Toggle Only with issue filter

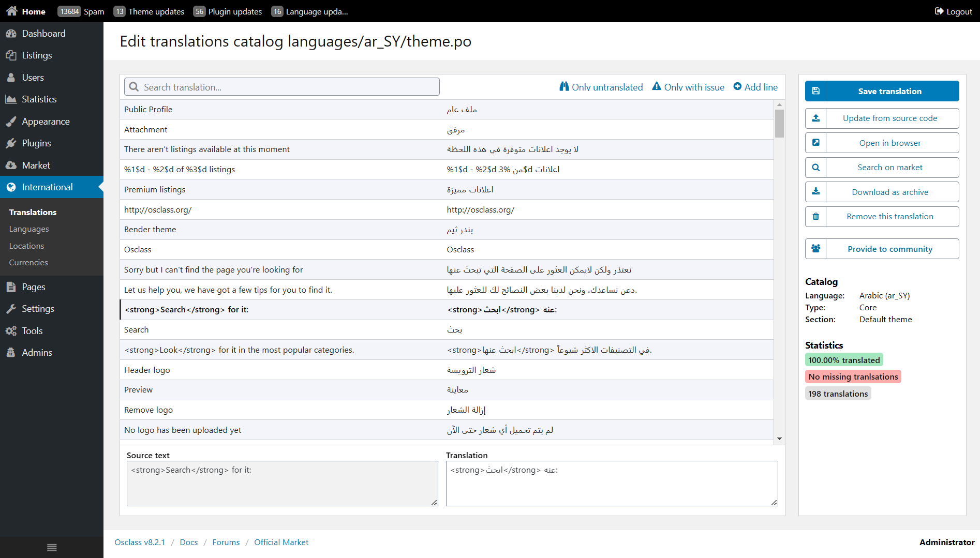pyautogui.click(x=688, y=87)
